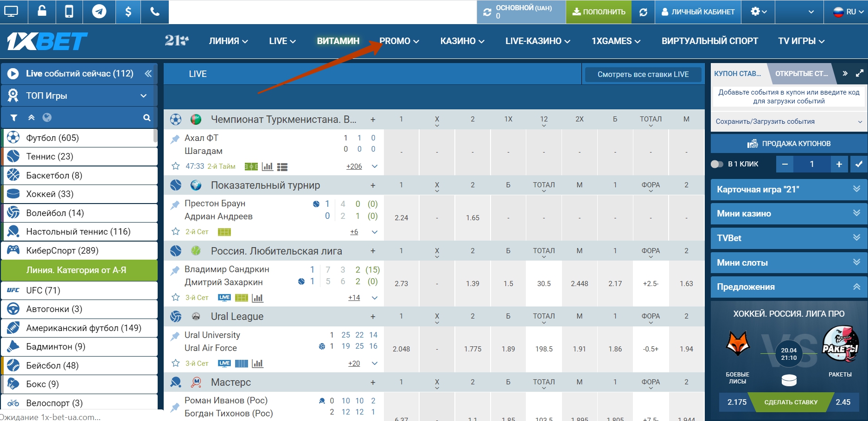
Task: Open the ВИТАМИН menu item
Action: [338, 41]
